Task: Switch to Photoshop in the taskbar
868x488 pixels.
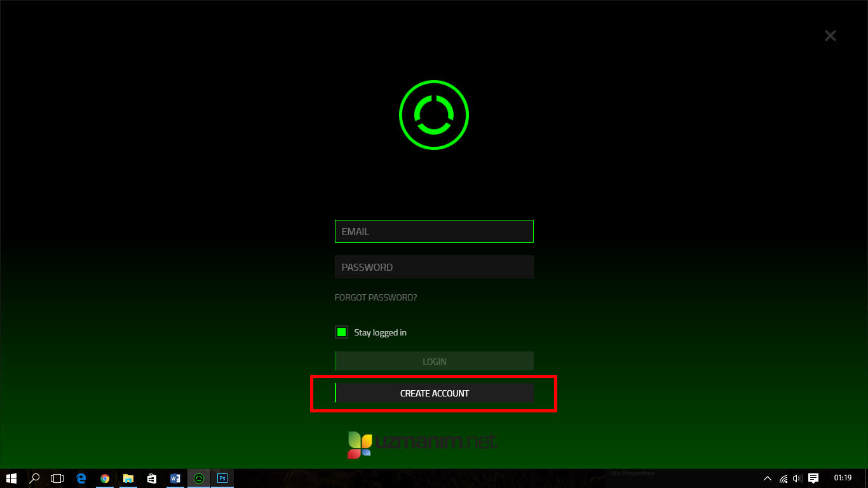Action: [222, 478]
